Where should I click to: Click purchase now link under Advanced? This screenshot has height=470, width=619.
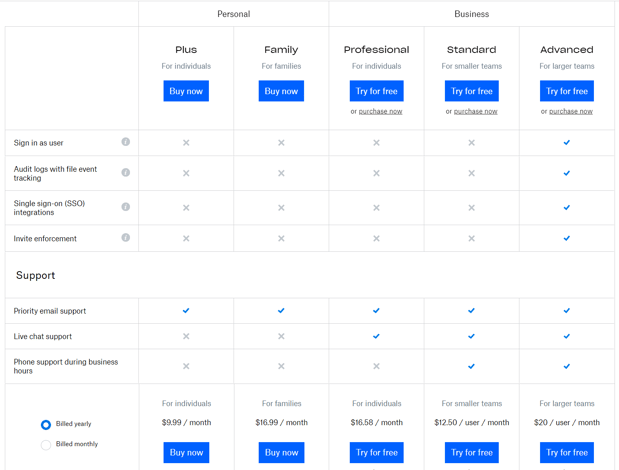pos(571,112)
